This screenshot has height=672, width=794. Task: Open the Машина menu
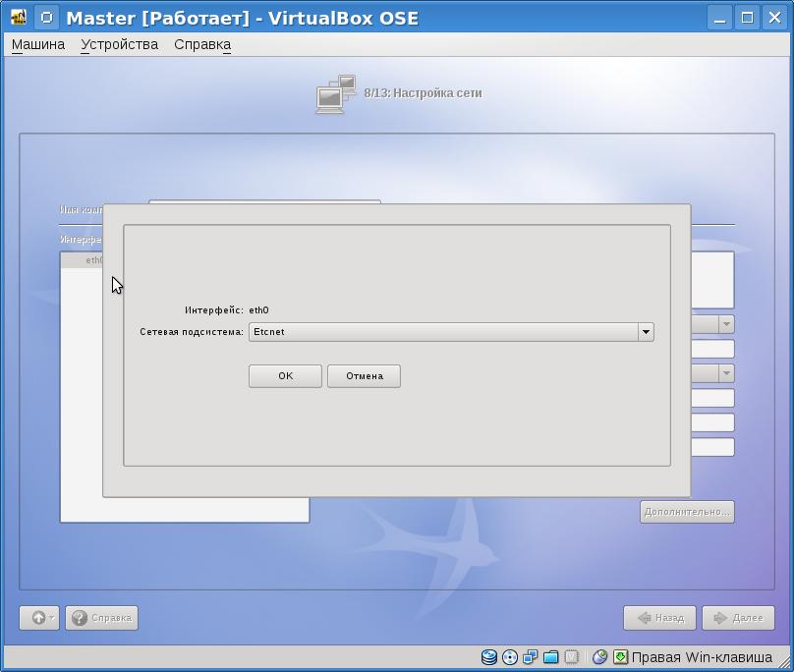(38, 44)
